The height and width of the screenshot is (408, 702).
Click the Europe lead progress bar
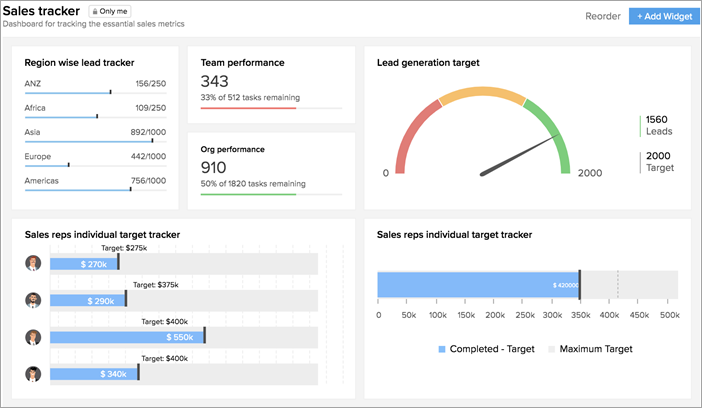click(95, 165)
